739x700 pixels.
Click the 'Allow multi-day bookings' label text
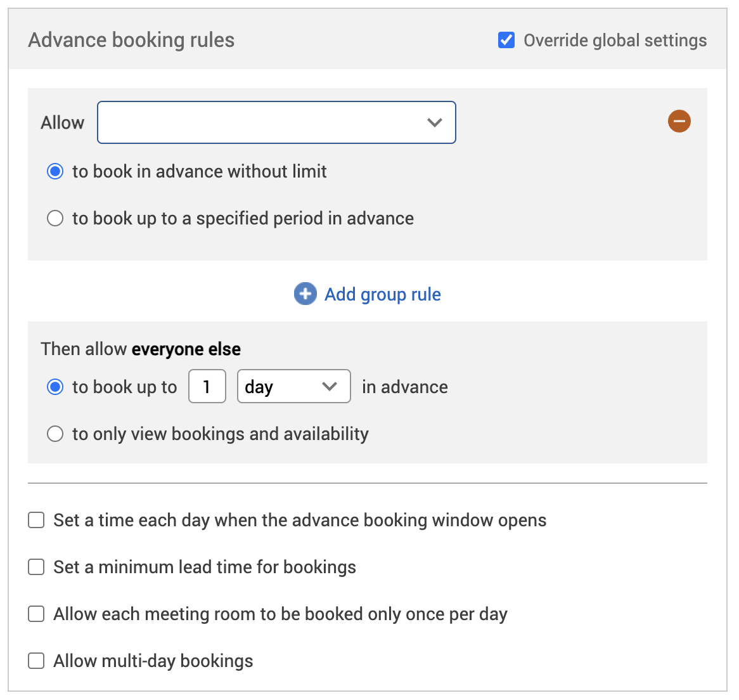153,661
